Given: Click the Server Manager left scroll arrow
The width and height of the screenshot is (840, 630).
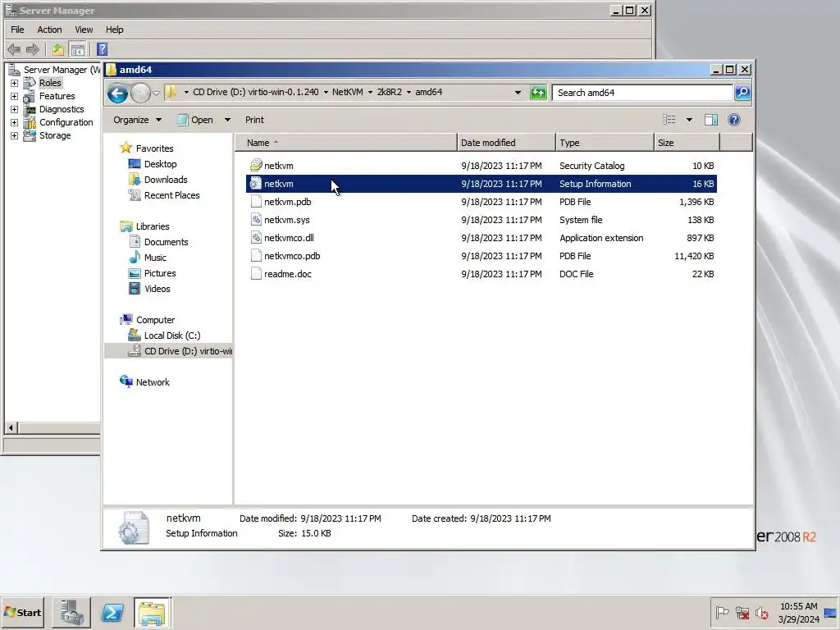Looking at the screenshot, I should (x=11, y=427).
